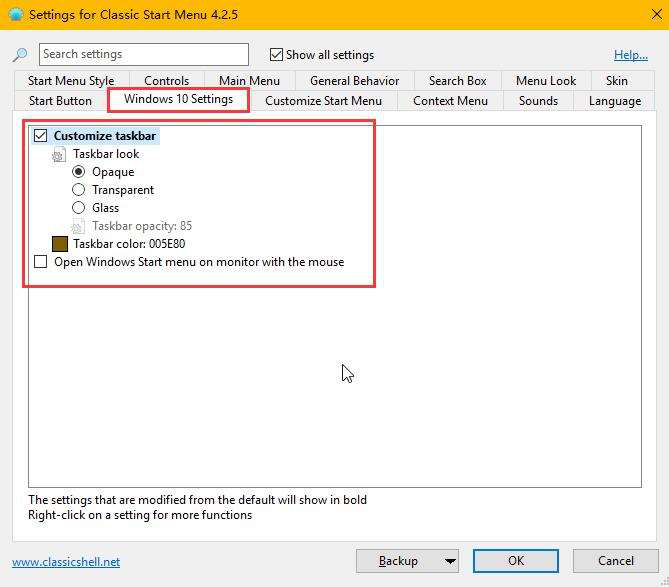Select the Opaque radio button
The image size is (669, 587).
pos(79,171)
